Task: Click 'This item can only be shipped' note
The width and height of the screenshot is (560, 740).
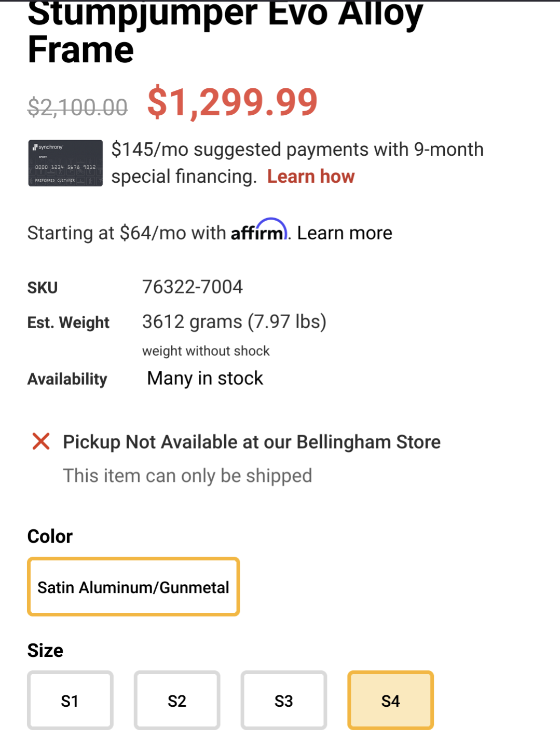Action: tap(187, 476)
